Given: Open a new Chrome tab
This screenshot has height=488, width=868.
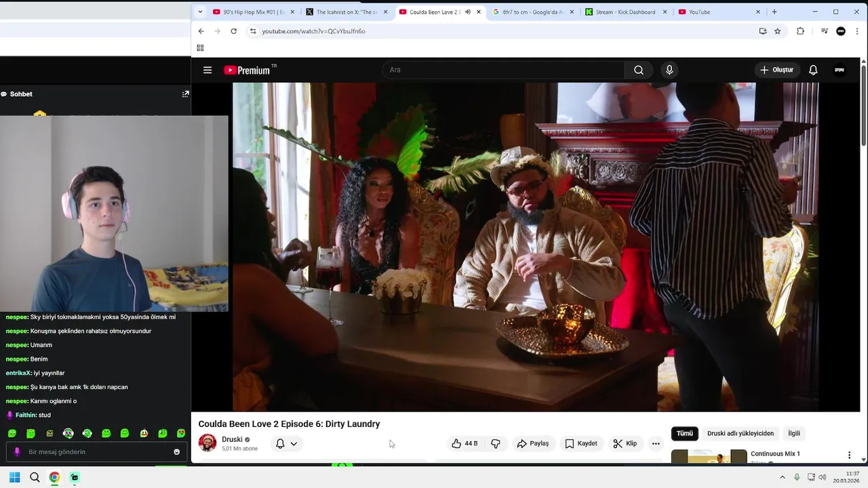Looking at the screenshot, I should click(x=774, y=12).
